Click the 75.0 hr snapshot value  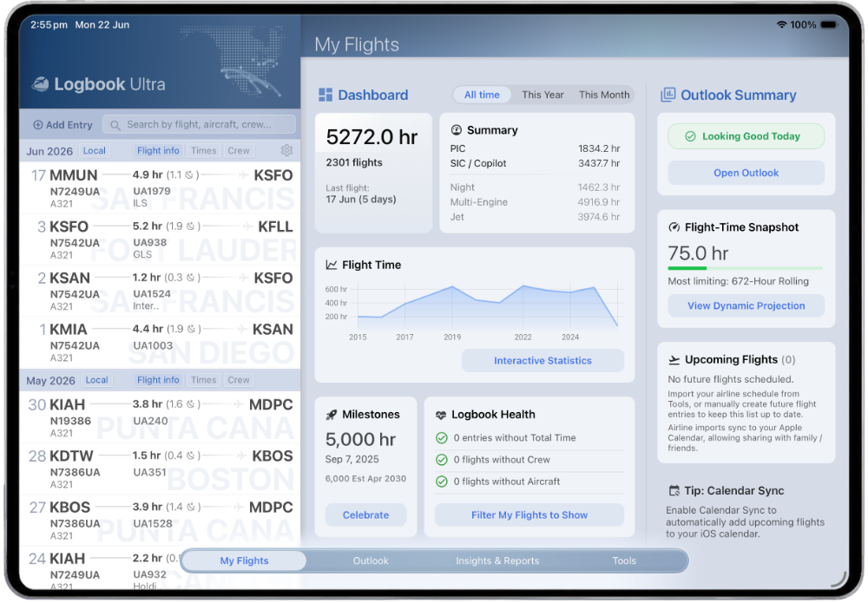[698, 254]
